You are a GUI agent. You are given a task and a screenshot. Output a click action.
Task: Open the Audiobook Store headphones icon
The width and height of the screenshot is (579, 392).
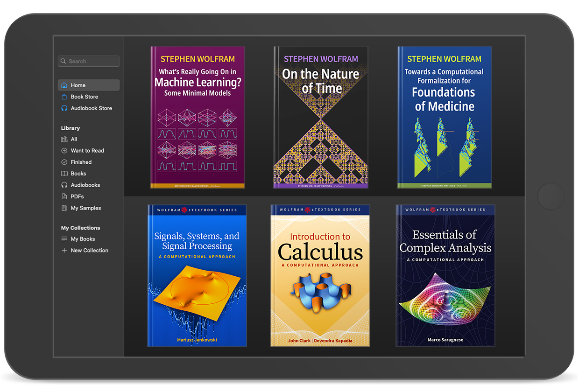pyautogui.click(x=64, y=108)
